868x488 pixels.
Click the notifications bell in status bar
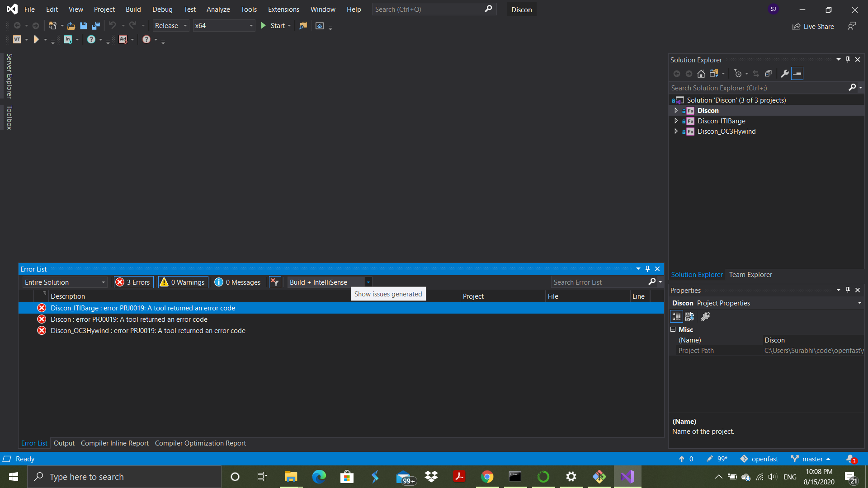coord(850,459)
